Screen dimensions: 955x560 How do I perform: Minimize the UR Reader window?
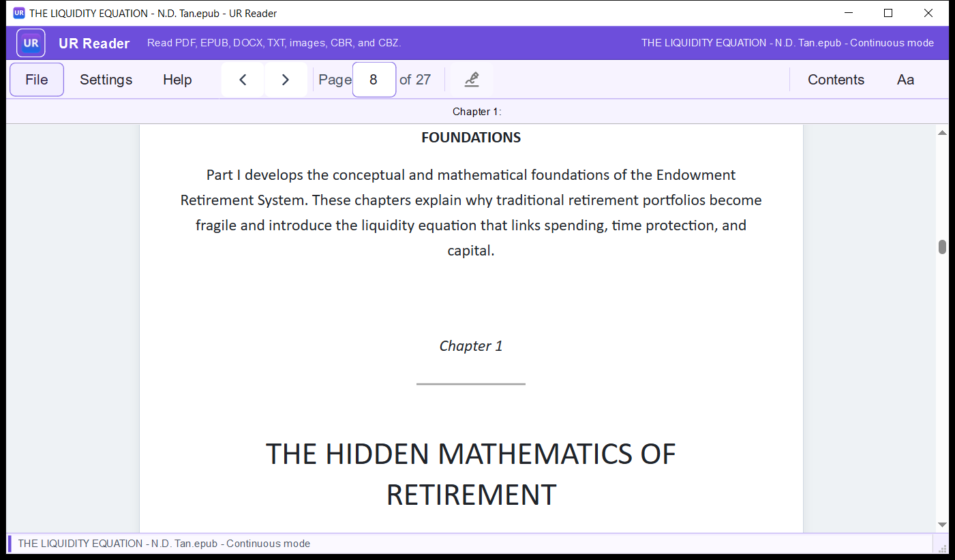849,13
